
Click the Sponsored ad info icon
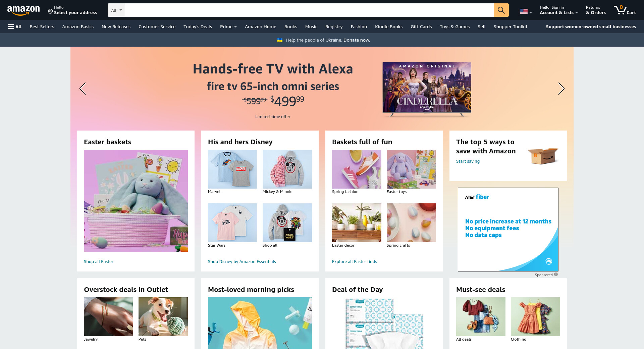tap(556, 275)
